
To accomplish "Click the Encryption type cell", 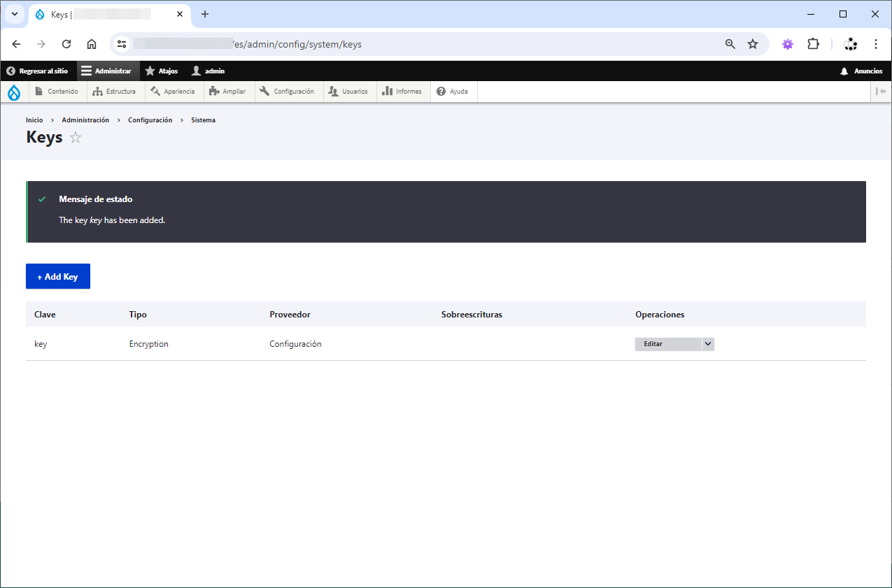I will coord(149,344).
